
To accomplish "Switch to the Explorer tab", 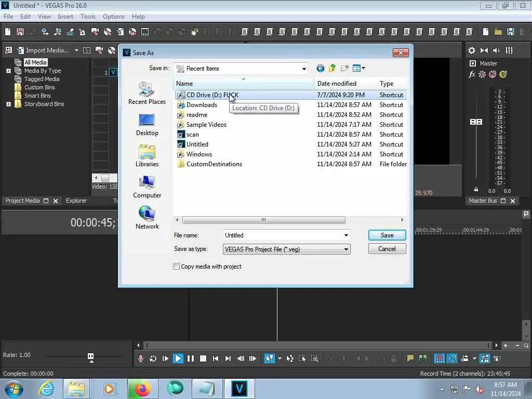I will click(76, 201).
